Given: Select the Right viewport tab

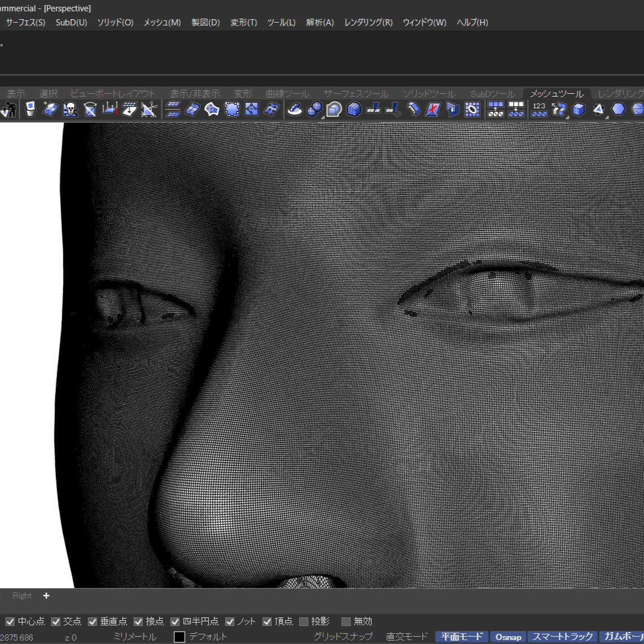Looking at the screenshot, I should click(22, 595).
